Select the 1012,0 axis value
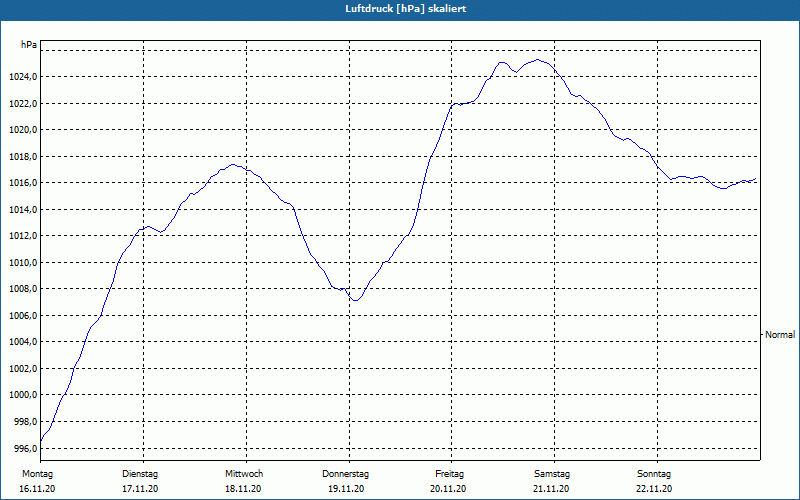This screenshot has height=500, width=800. 23,236
